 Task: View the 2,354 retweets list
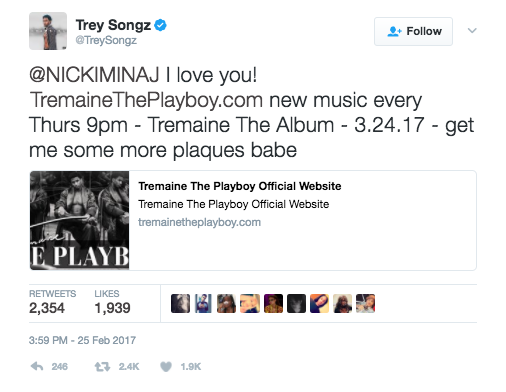52,302
